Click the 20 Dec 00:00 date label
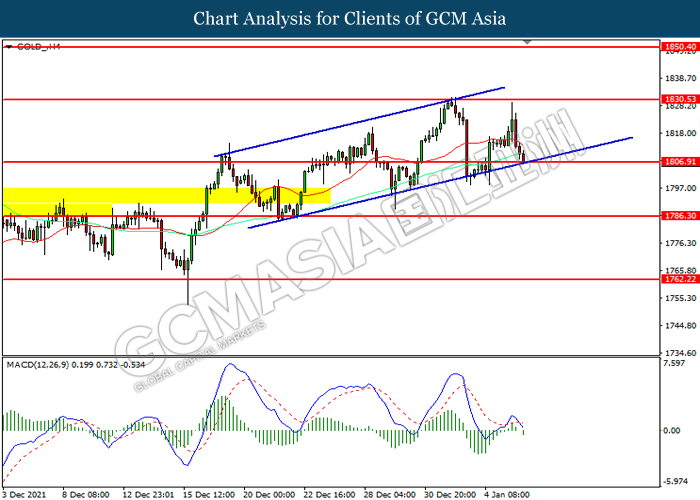 tap(269, 495)
